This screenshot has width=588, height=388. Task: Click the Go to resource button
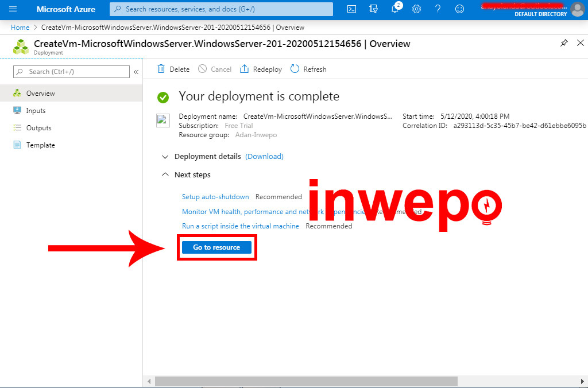216,247
